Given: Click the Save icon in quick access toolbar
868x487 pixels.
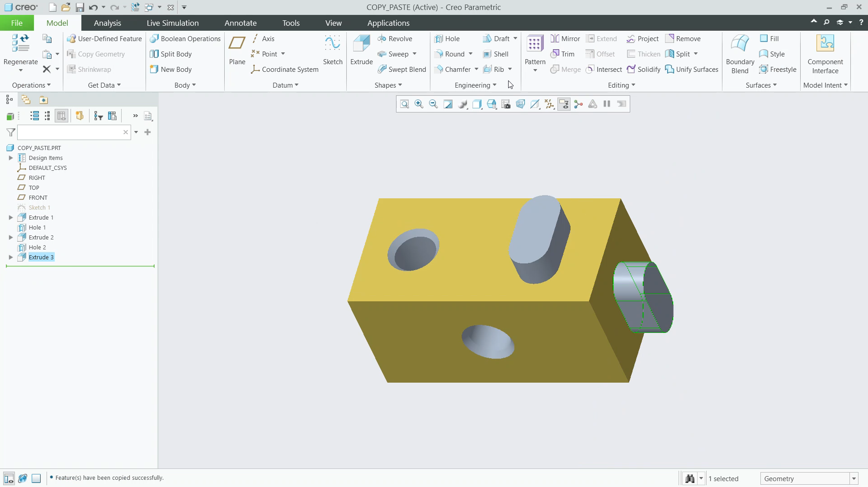Looking at the screenshot, I should point(80,7).
